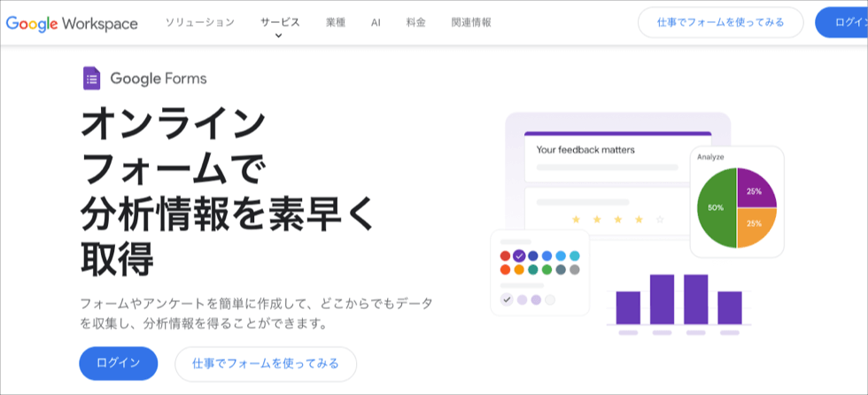Viewport: 868px width, 395px height.
Task: Select the checked purple color swatch
Action: click(519, 256)
